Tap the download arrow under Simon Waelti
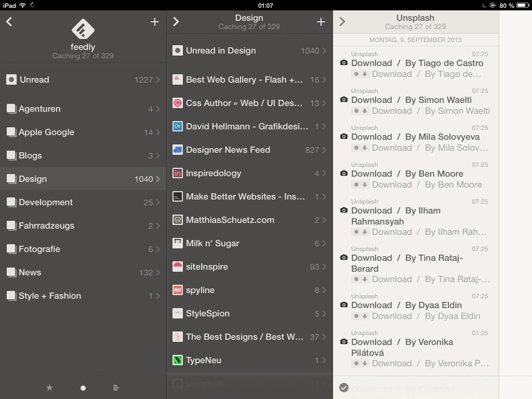 tap(364, 111)
